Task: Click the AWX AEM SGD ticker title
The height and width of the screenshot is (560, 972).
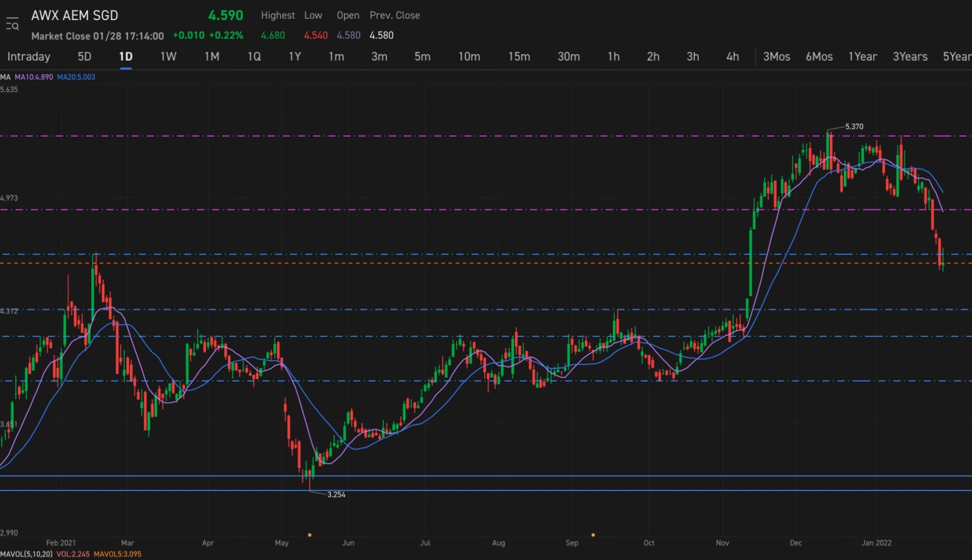Action: 75,16
